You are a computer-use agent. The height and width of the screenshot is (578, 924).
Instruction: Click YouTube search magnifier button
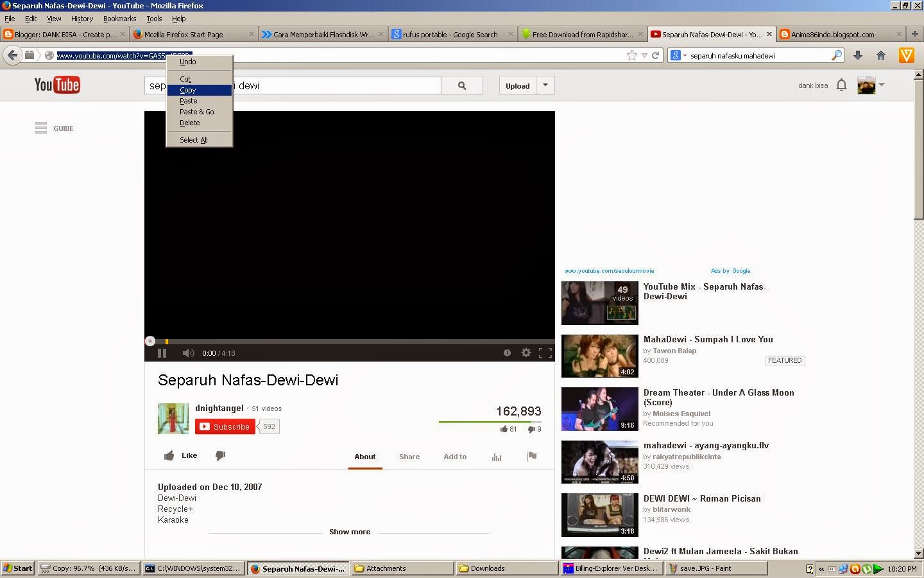[x=462, y=85]
